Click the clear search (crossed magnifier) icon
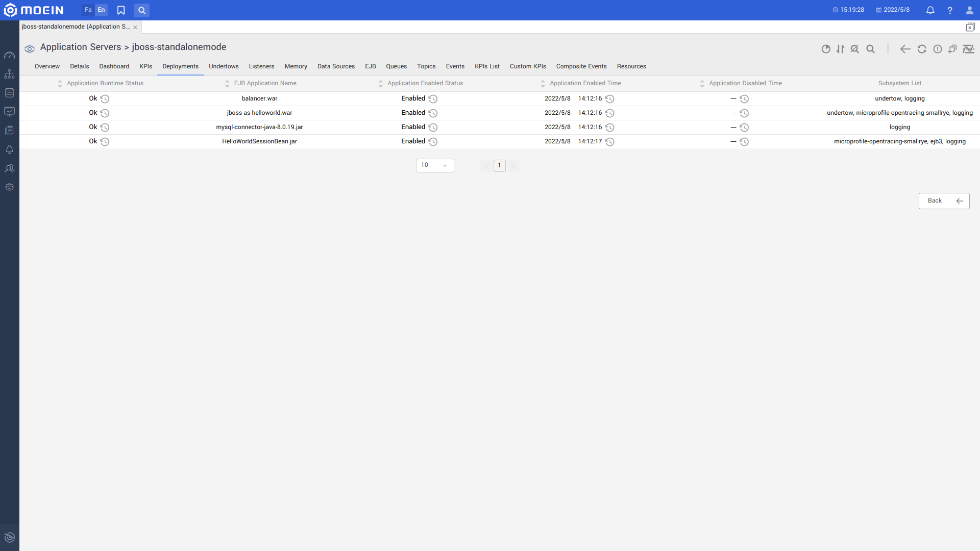The height and width of the screenshot is (551, 980). coord(855,49)
